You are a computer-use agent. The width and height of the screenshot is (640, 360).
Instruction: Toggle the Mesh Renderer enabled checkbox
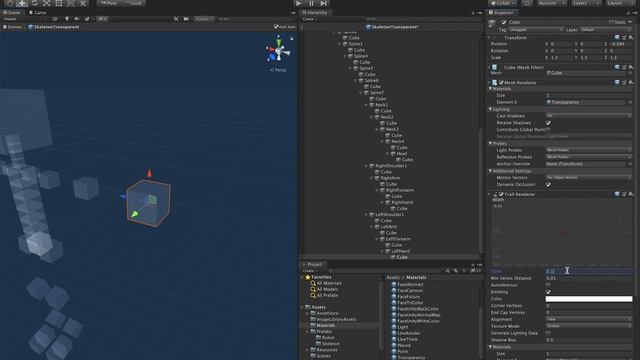[x=501, y=82]
